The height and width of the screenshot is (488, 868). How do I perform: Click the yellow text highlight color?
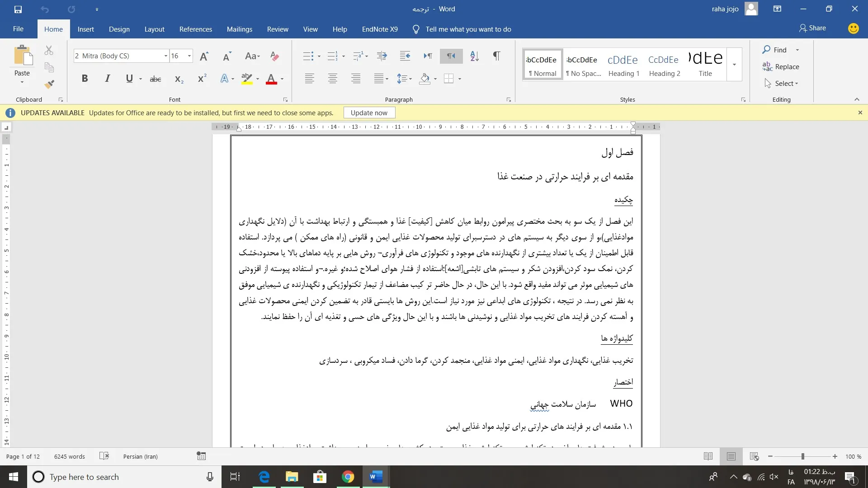click(x=247, y=79)
